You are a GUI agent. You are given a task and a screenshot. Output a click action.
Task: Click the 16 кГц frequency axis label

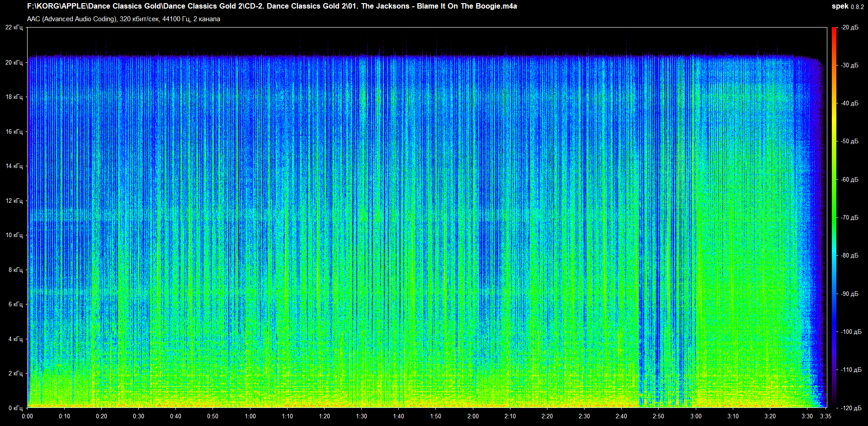coord(14,131)
